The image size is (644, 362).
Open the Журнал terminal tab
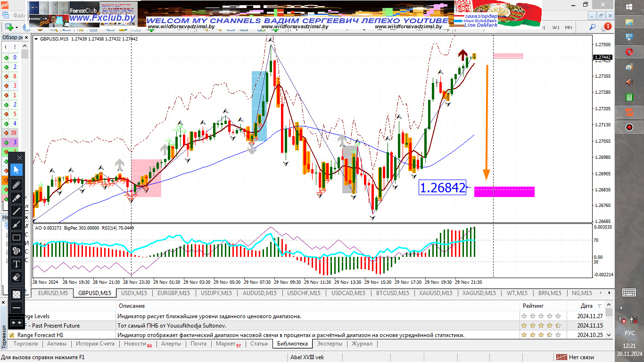tap(362, 344)
